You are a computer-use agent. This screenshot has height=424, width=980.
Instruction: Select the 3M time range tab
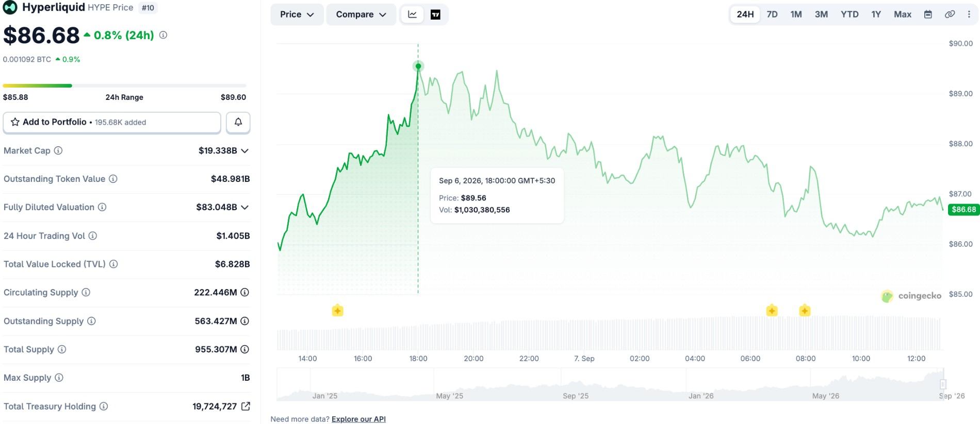coord(821,14)
